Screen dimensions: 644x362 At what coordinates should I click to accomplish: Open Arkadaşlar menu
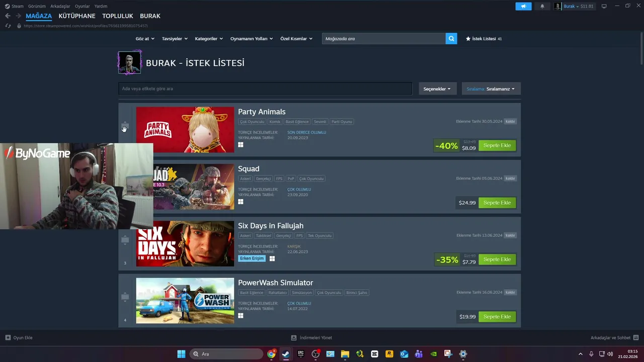[x=60, y=6]
